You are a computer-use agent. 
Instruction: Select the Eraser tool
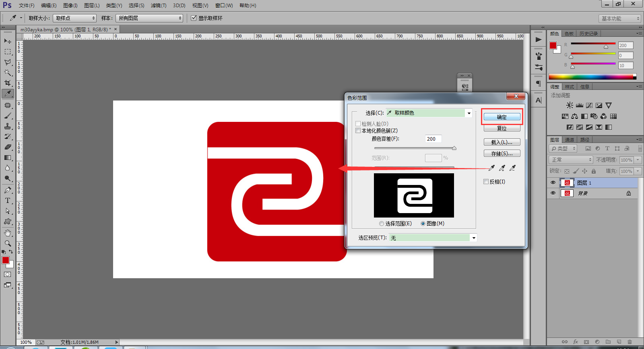(8, 147)
